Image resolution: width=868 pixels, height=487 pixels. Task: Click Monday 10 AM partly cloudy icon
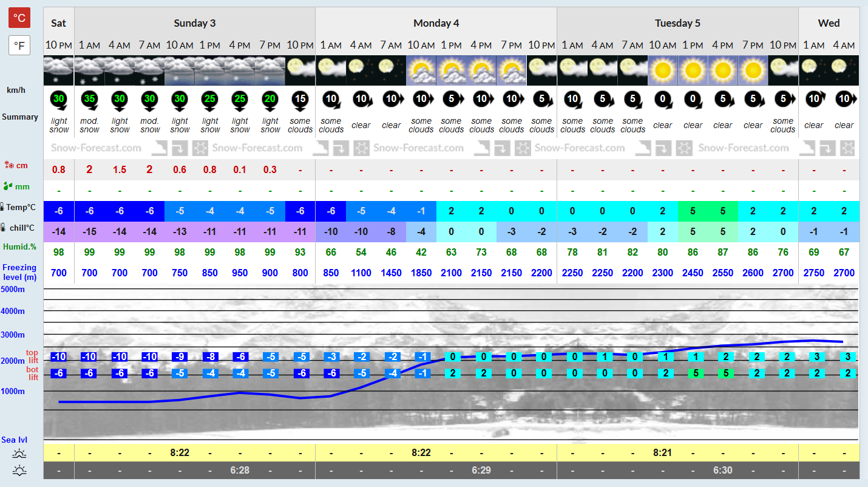(421, 70)
